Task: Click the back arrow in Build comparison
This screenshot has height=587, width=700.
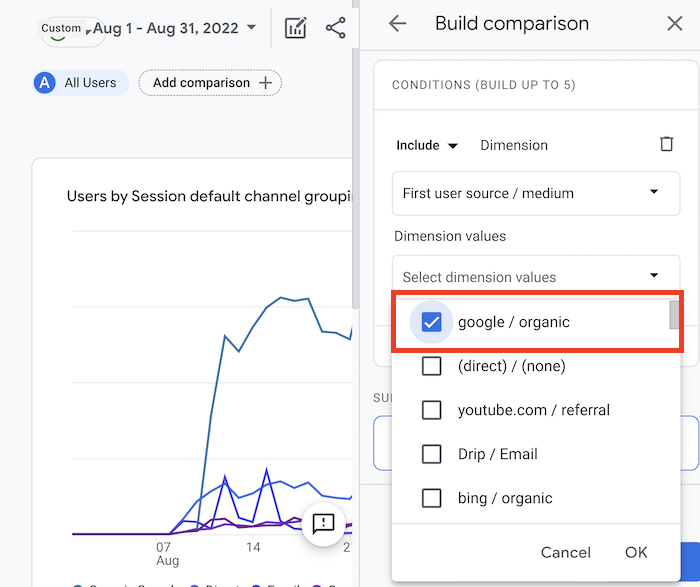Action: (x=398, y=24)
